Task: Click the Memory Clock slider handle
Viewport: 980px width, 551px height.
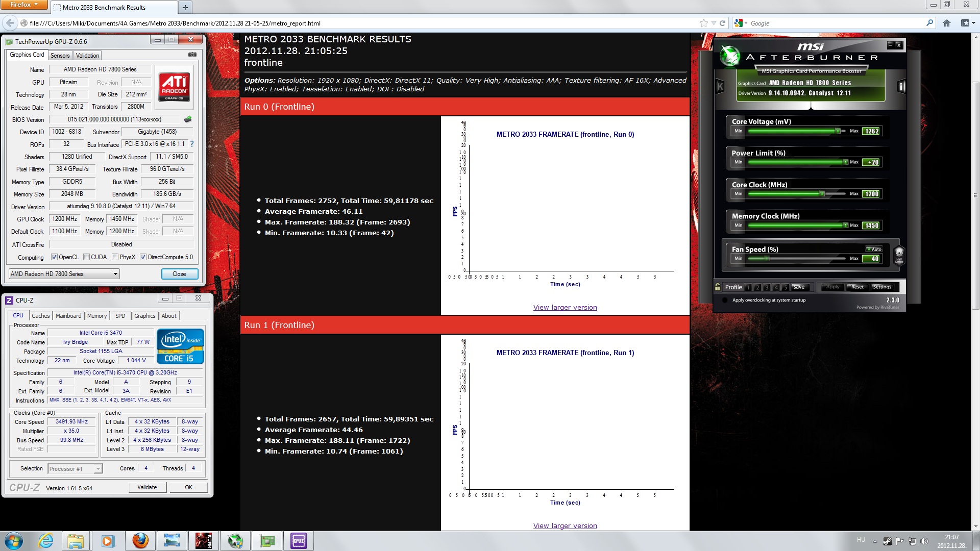Action: pos(846,226)
